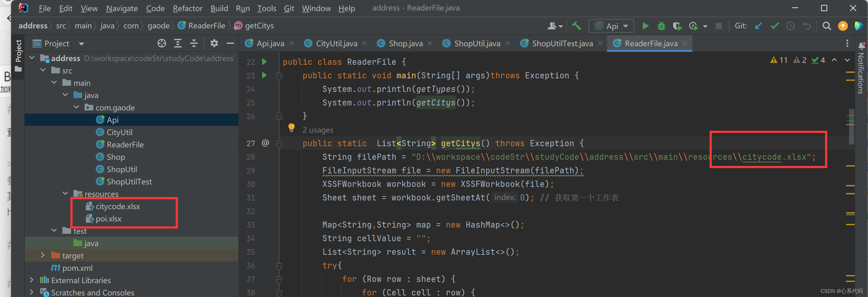The height and width of the screenshot is (297, 868).
Task: Collapse the src folder node
Action: coord(43,70)
